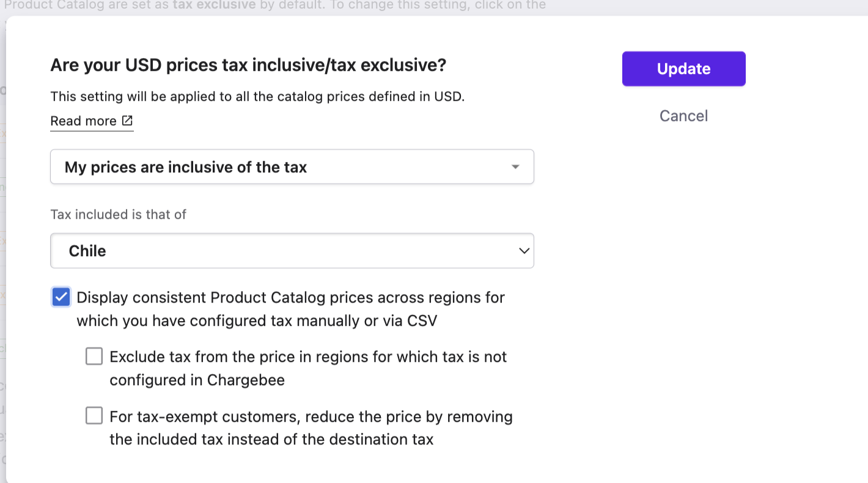Click the Tax included is that of label
The width and height of the screenshot is (868, 483).
tap(118, 215)
